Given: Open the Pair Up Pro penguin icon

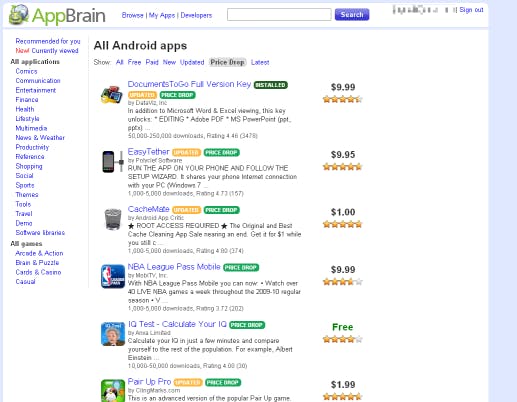Looking at the screenshot, I should [x=113, y=390].
